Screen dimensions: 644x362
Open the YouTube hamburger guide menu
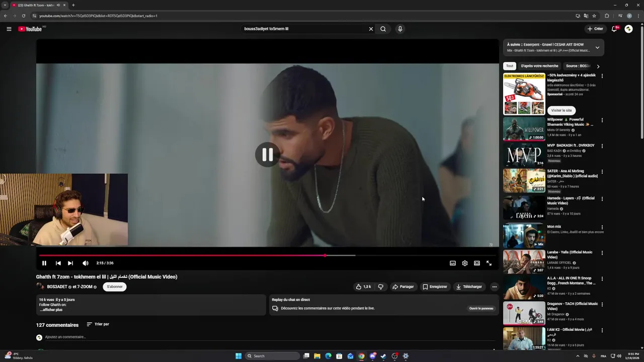click(9, 29)
